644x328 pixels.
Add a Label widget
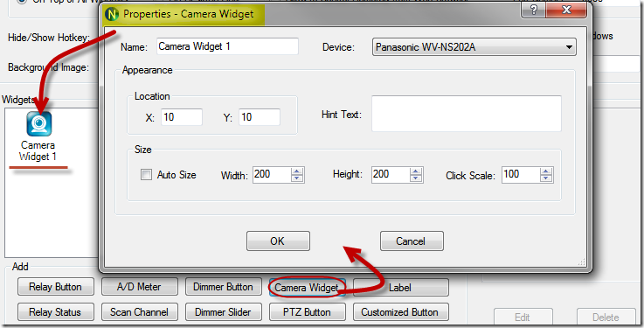tap(401, 287)
